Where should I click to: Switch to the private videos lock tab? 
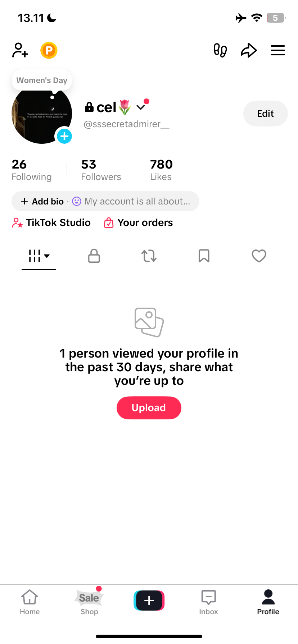pos(94,256)
